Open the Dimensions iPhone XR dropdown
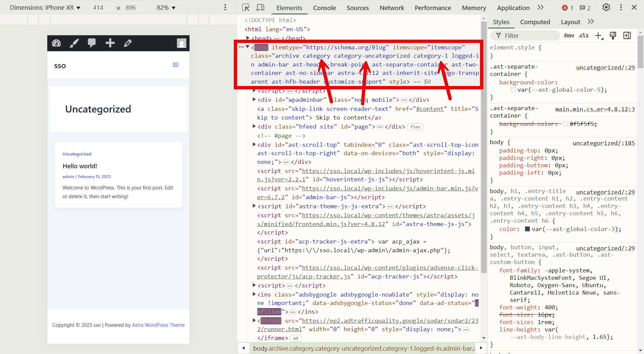The image size is (644, 354). pos(45,8)
